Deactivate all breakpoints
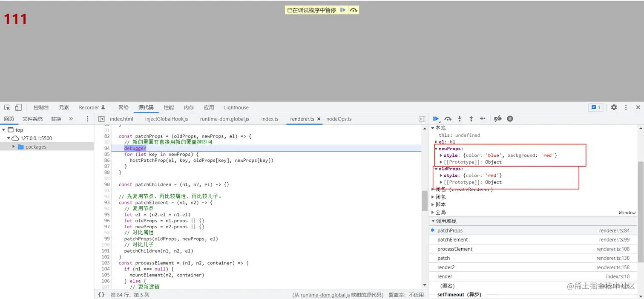Viewport: 644px width, 299px height. click(497, 119)
